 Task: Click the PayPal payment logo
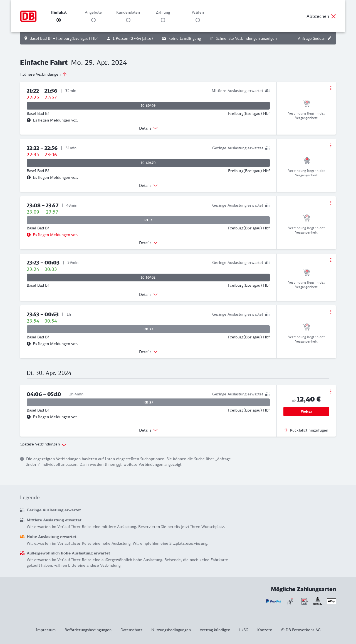point(273,601)
